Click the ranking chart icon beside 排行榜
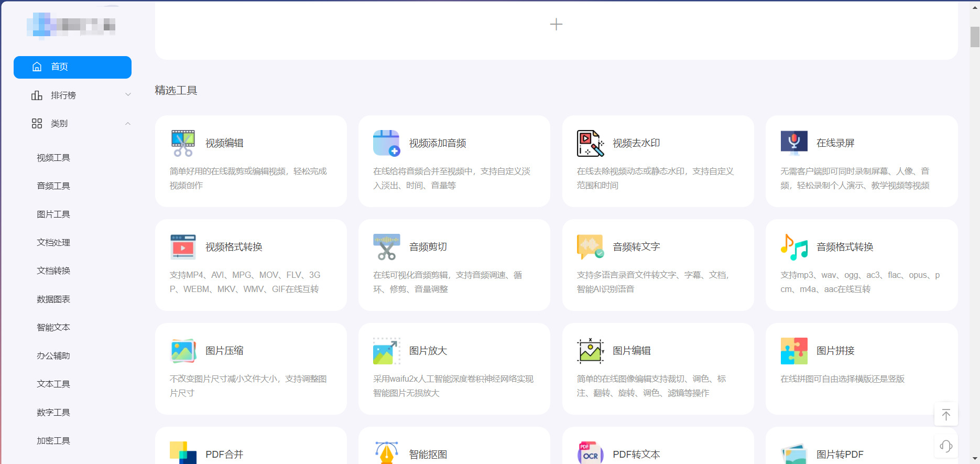The width and height of the screenshot is (980, 464). 37,95
